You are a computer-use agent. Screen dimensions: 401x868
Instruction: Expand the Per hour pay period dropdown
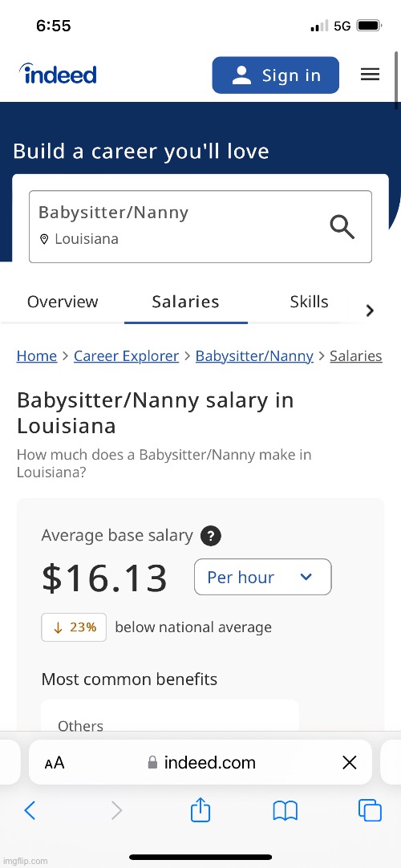[x=263, y=577]
